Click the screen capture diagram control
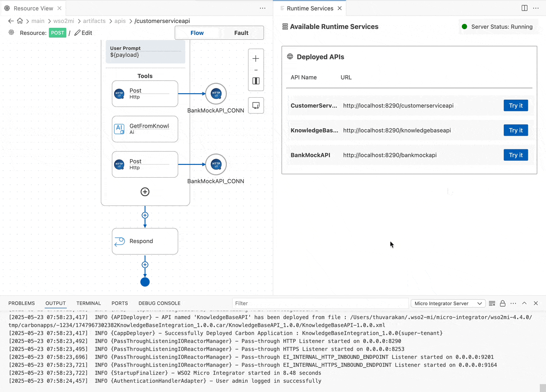This screenshot has height=392, width=546. [256, 106]
